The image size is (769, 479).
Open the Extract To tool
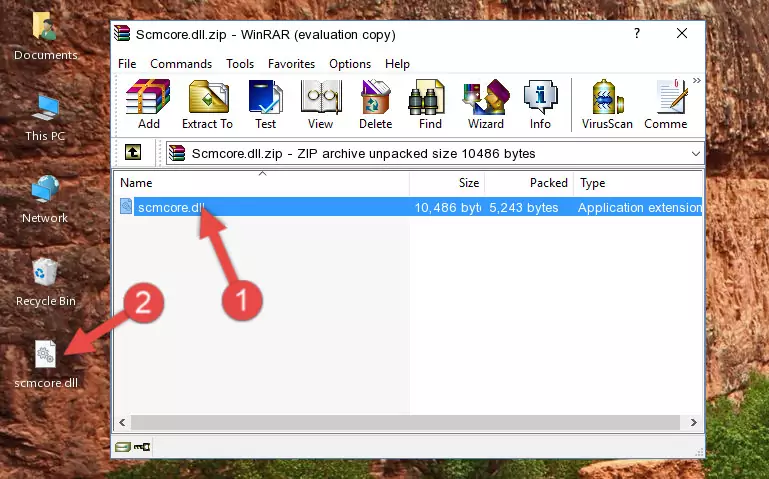click(x=207, y=104)
